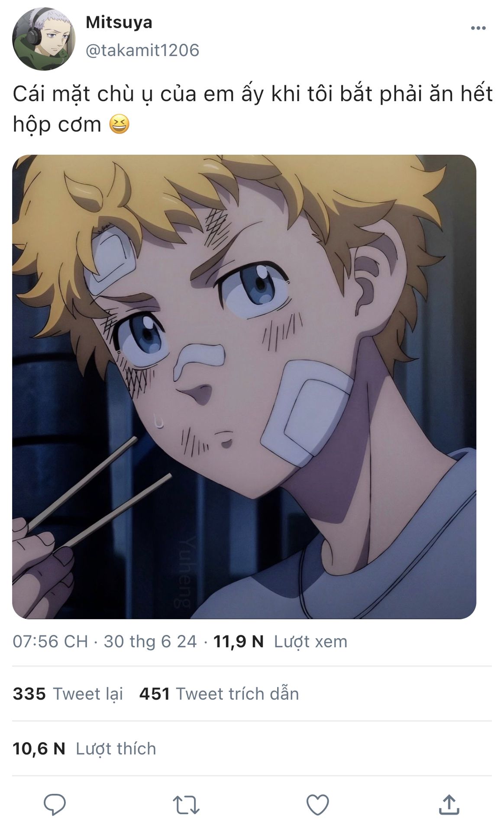Like the tweet with heart icon
Screen dimensions: 504x832
(x=318, y=805)
